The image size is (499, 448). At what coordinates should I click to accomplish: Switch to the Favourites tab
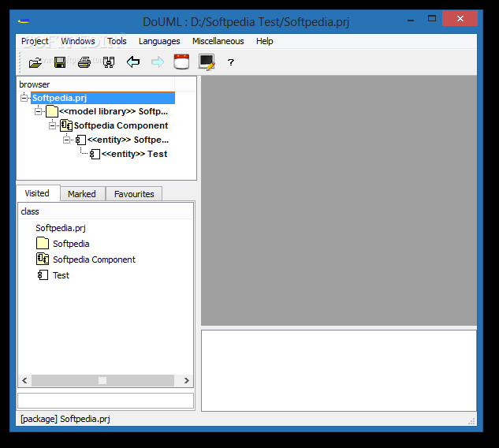click(134, 194)
